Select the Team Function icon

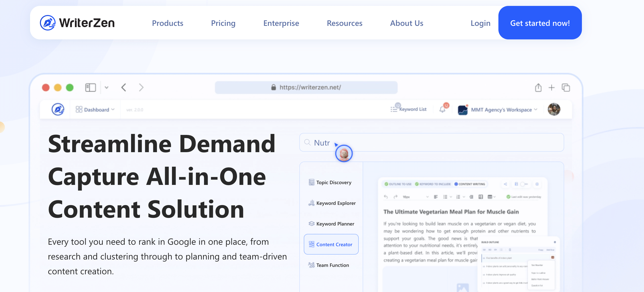[311, 265]
